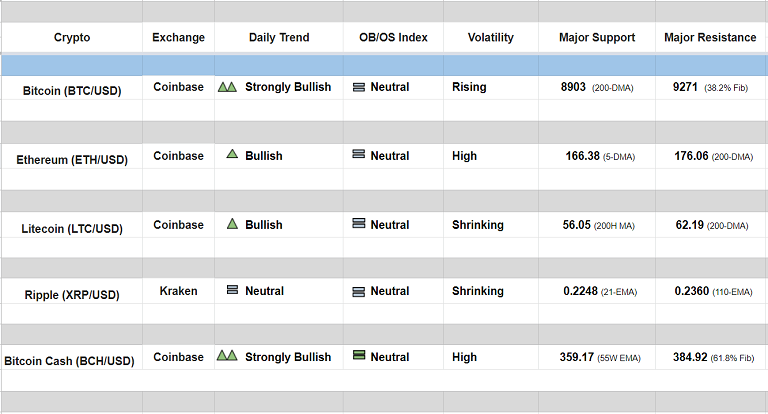The height and width of the screenshot is (414, 768).
Task: Click Litecoin's OB/OS neutral bars icon
Action: [359, 224]
